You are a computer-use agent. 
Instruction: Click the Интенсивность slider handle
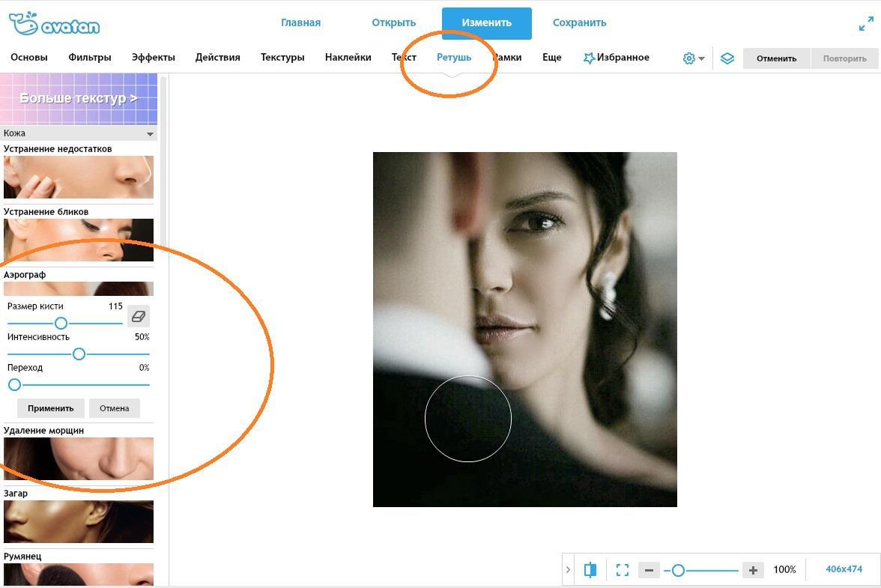(x=79, y=354)
